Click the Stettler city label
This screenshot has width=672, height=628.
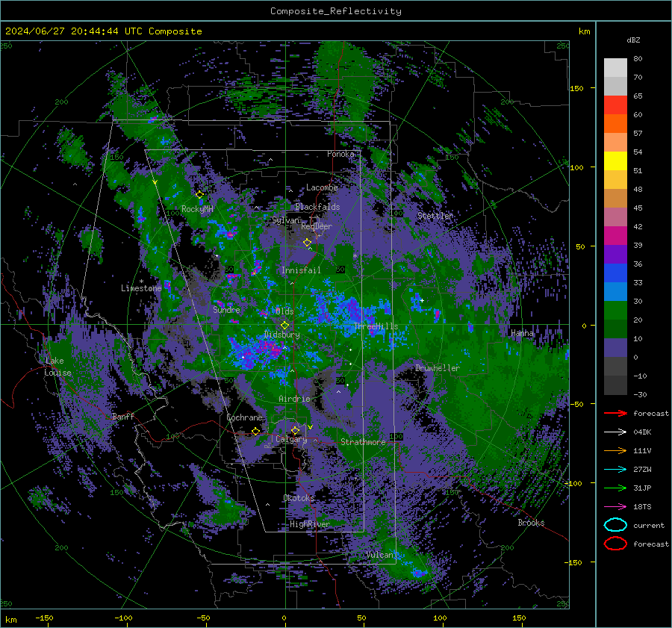tap(435, 216)
